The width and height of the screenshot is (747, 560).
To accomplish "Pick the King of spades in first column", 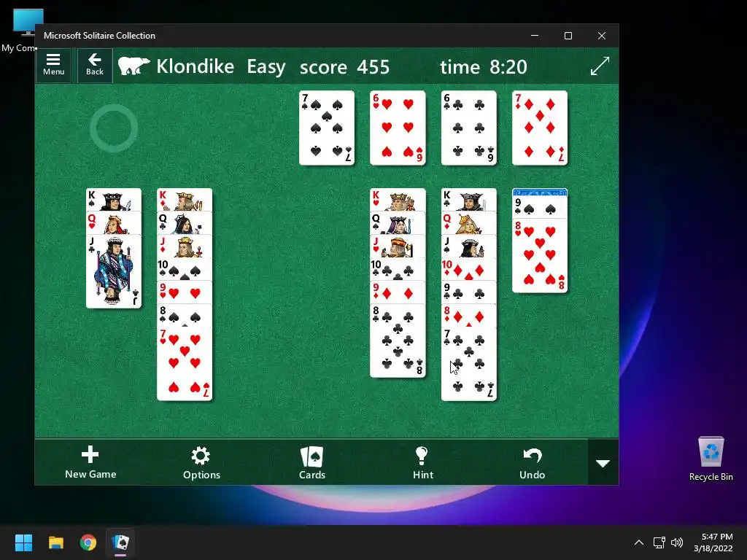I will click(114, 200).
